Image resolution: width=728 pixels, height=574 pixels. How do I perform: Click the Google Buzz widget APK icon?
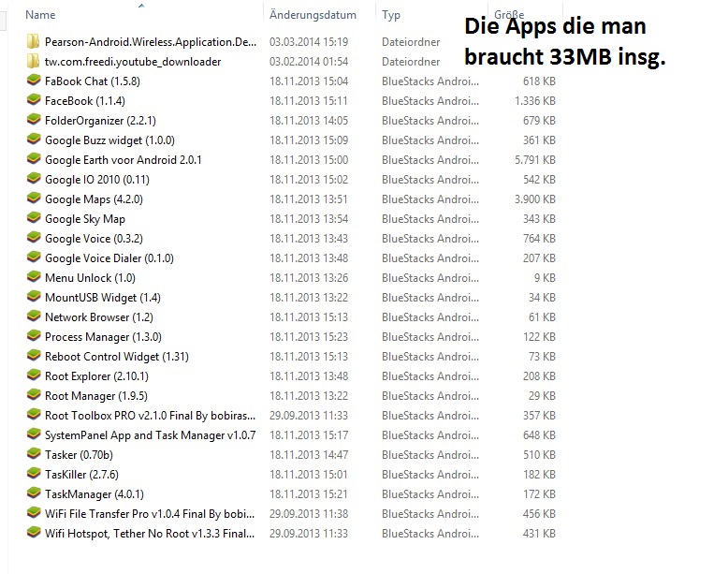34,140
